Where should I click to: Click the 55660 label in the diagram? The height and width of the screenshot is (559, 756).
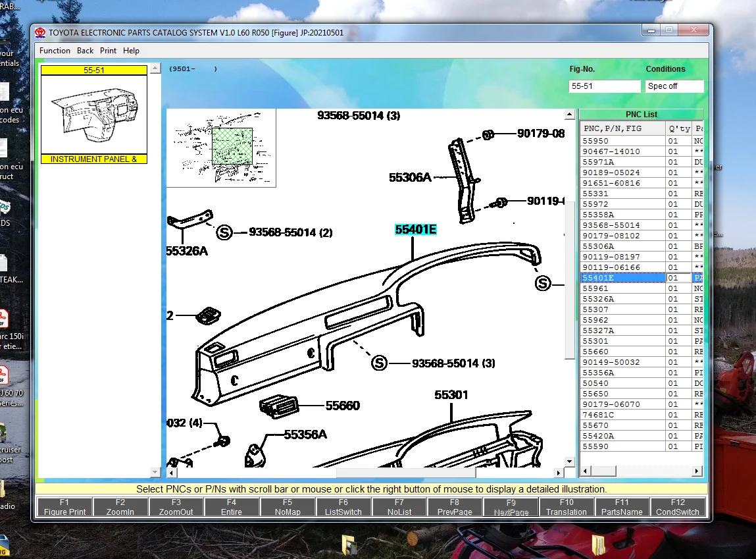click(343, 406)
